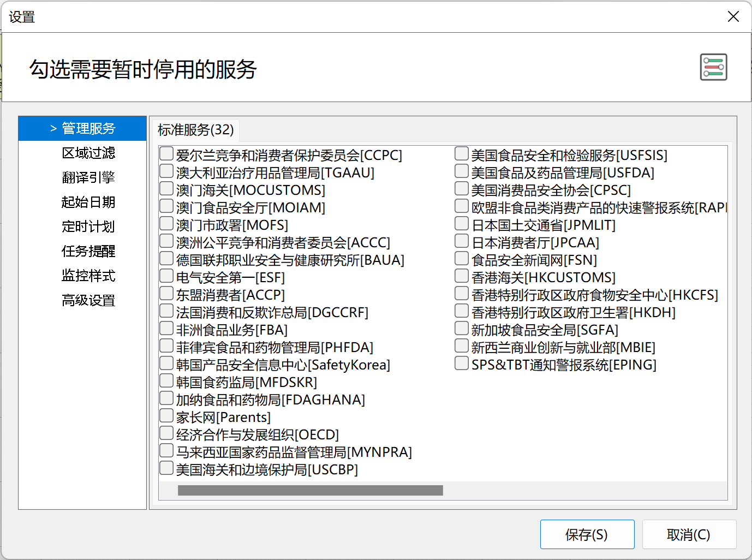The height and width of the screenshot is (560, 752).
Task: Check 日本国土交通省[JPMLIT] checkbox
Action: (x=462, y=224)
